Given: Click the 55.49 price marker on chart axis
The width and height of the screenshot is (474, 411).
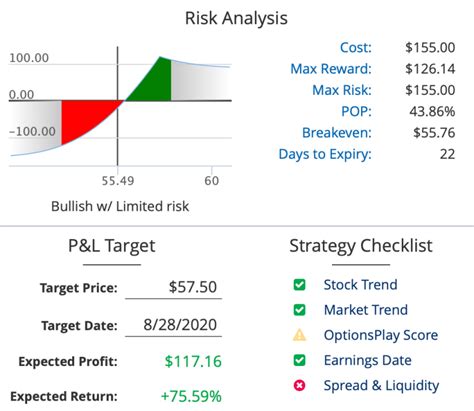Looking at the screenshot, I should [118, 181].
